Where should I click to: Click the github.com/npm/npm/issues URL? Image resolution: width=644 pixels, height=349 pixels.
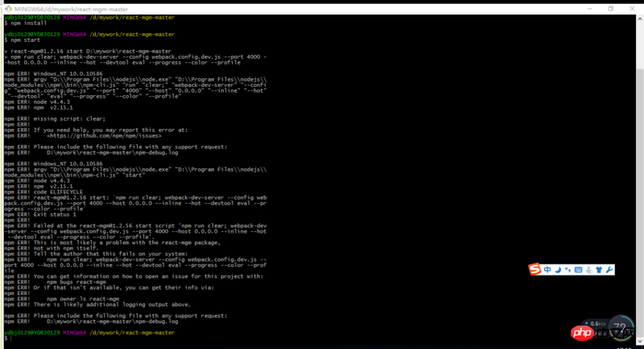click(x=104, y=135)
